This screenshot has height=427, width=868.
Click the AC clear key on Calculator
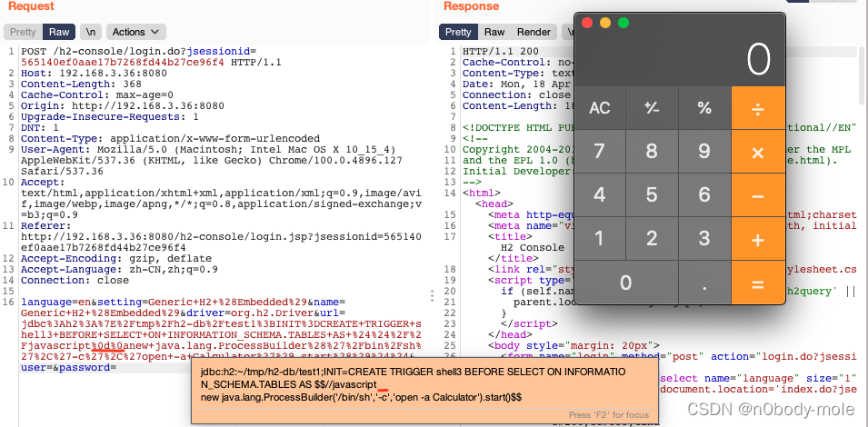coord(600,108)
